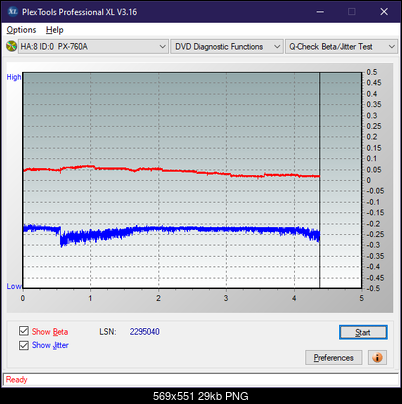
Task: Click the Ready status bar text
Action: click(x=17, y=380)
